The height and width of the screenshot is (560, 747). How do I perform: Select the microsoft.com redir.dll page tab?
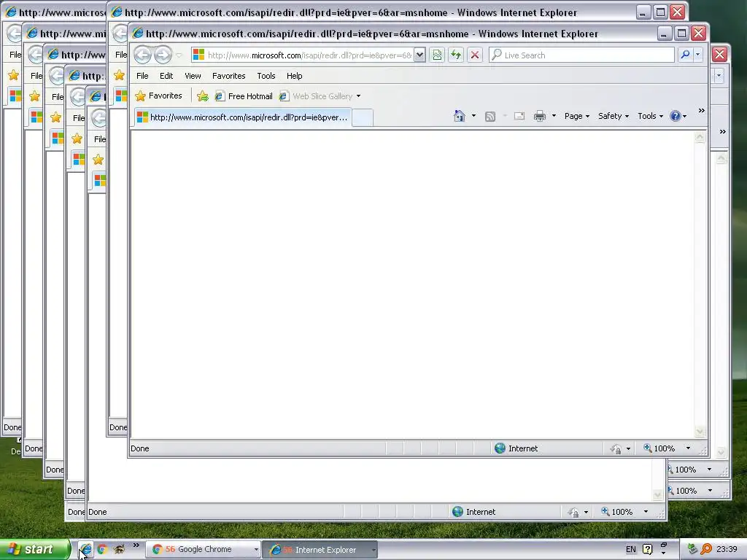coord(243,117)
